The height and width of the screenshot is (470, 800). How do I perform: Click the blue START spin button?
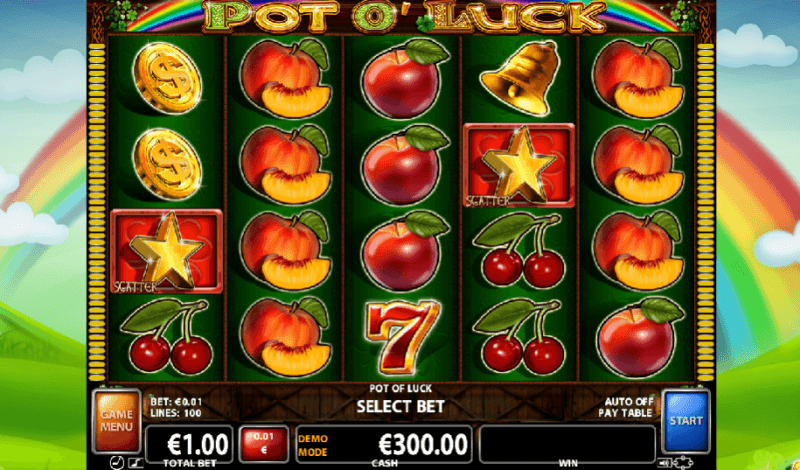pos(686,421)
